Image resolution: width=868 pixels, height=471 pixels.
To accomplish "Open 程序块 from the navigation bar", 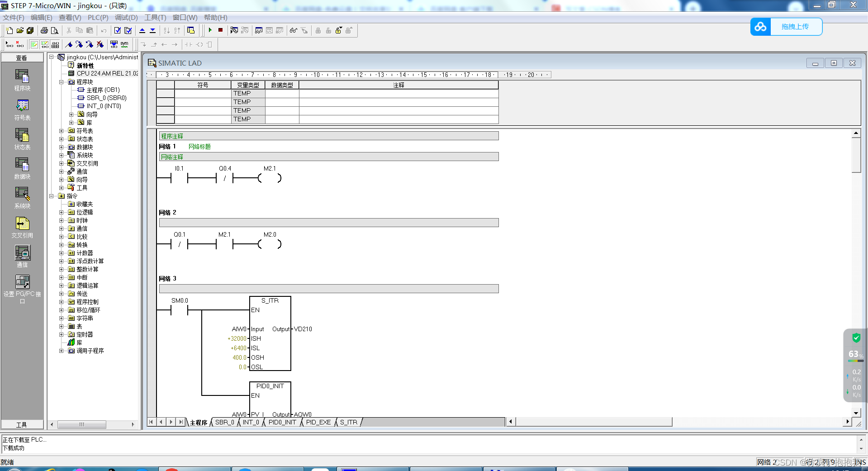I will click(x=22, y=80).
